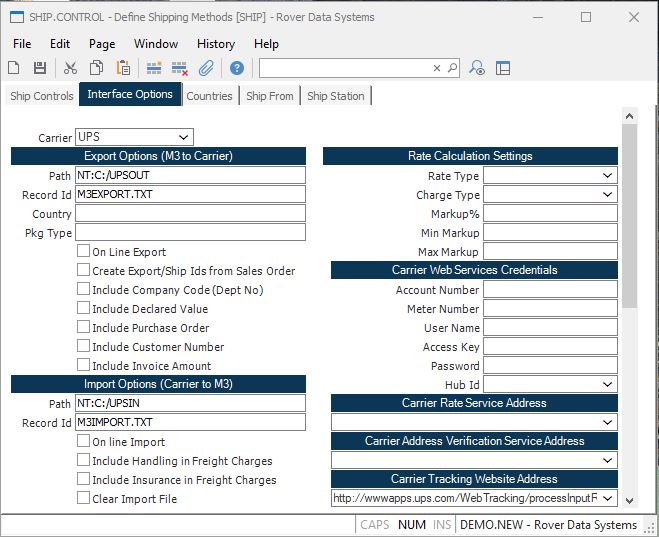The image size is (659, 537).
Task: Click the Attachment paperclip icon
Action: [206, 68]
